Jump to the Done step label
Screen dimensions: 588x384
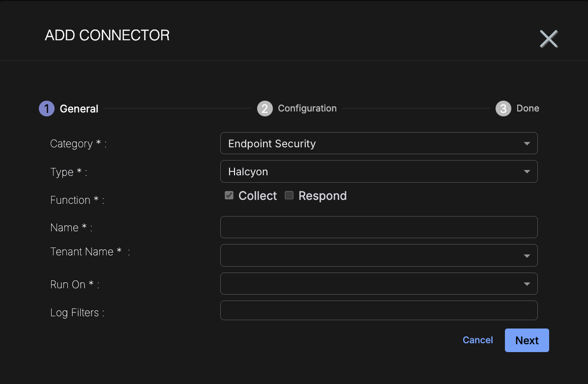click(x=528, y=109)
